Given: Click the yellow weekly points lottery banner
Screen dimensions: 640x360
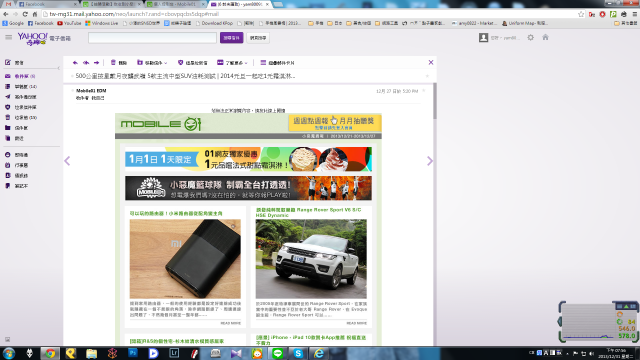Looking at the screenshot, I should tap(335, 122).
